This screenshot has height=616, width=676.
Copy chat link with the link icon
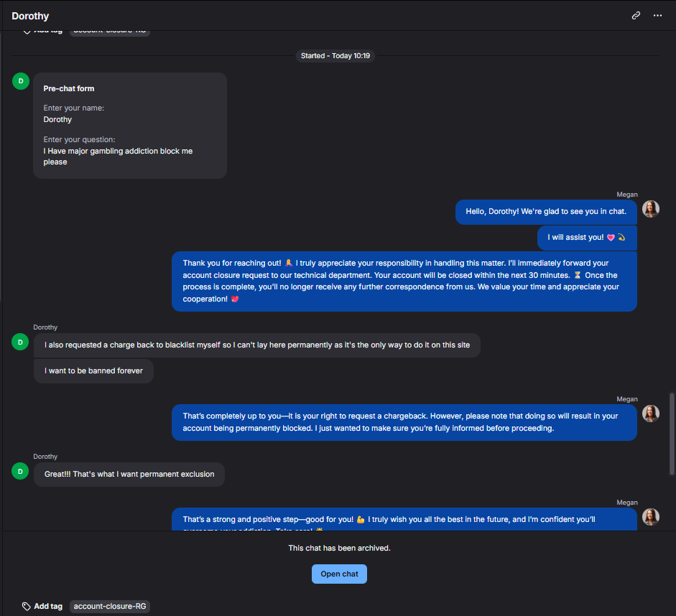click(x=636, y=16)
